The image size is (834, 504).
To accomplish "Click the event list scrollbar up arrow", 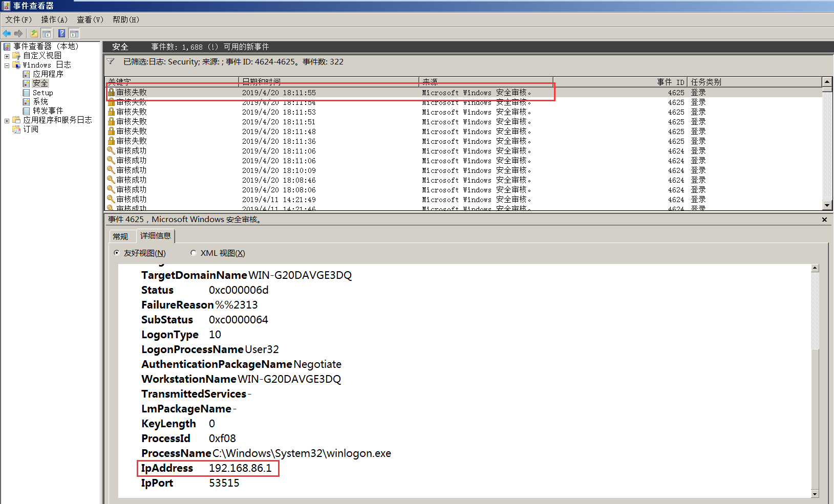I will 827,82.
